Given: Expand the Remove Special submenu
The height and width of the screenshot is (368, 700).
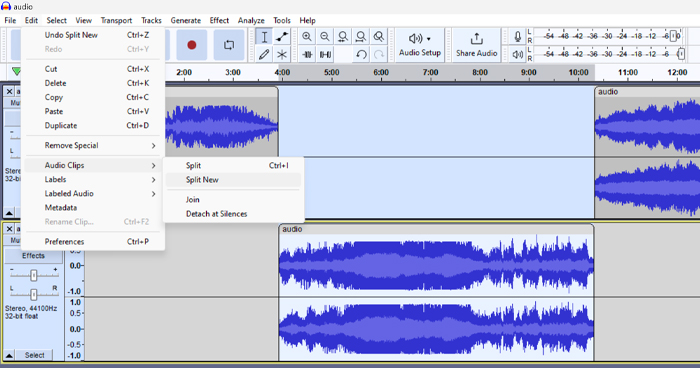Looking at the screenshot, I should point(92,146).
